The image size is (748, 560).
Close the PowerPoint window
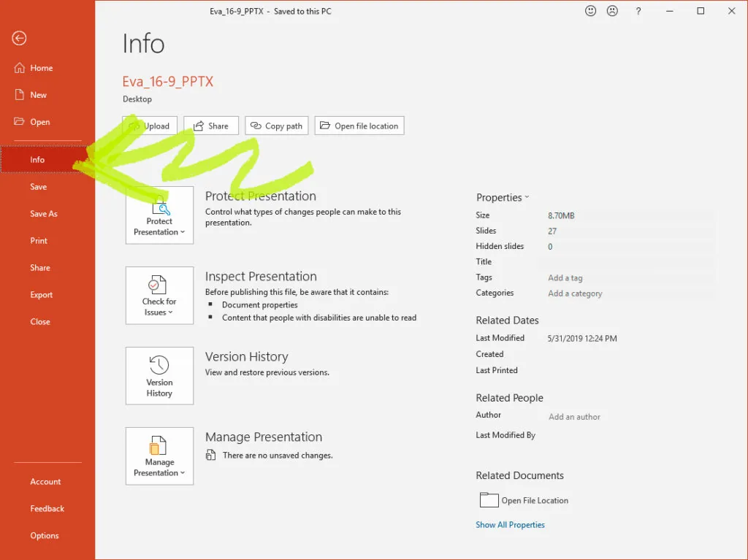pos(732,11)
